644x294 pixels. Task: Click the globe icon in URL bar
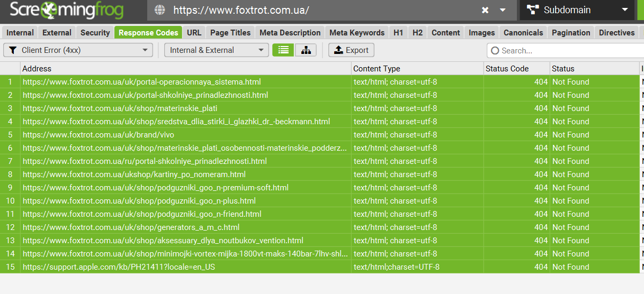(x=159, y=10)
